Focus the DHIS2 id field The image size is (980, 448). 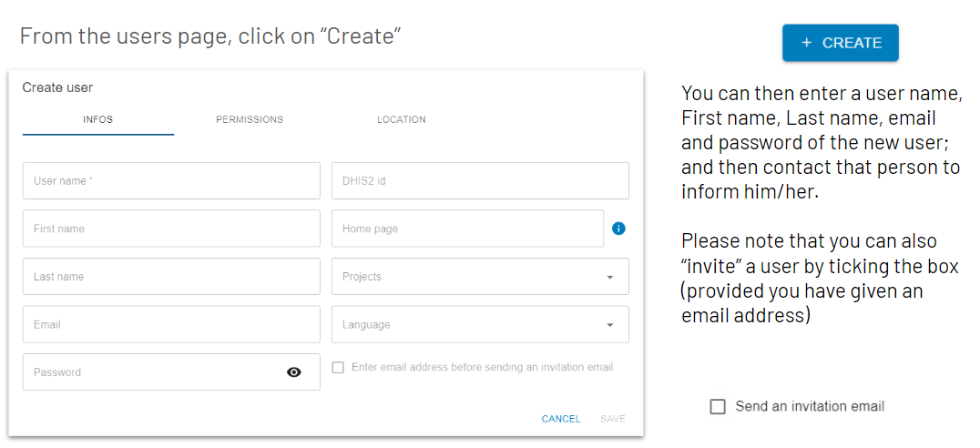pos(480,180)
